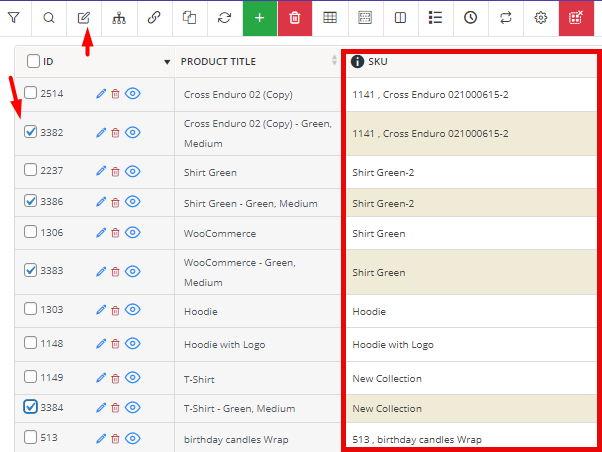Open the hierarchy tree tool

pyautogui.click(x=119, y=18)
